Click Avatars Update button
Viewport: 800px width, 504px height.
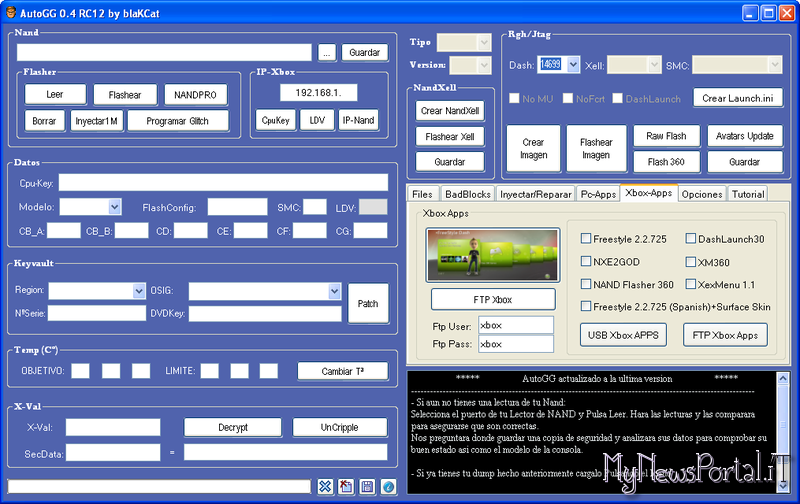[x=745, y=136]
